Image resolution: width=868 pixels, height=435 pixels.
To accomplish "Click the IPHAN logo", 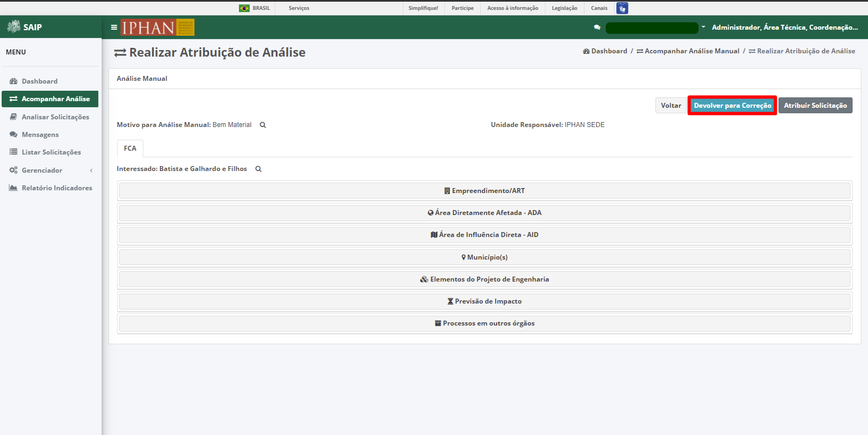I will [x=158, y=27].
